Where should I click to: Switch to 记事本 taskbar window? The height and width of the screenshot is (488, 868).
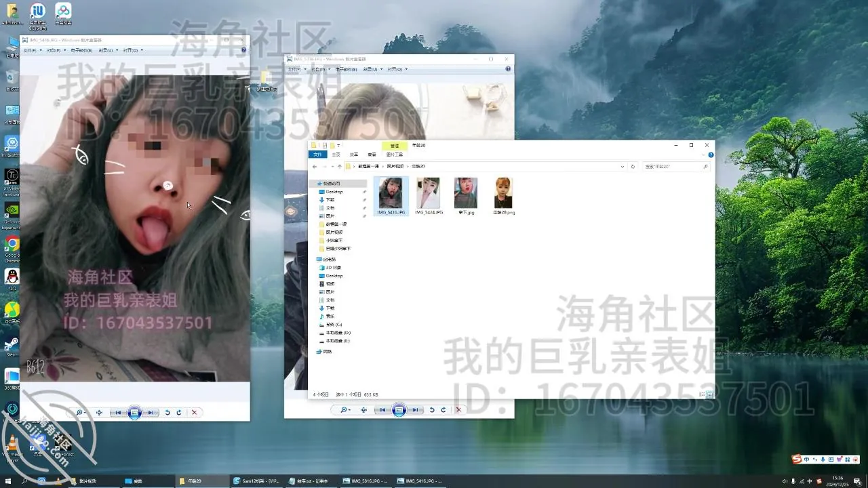click(x=313, y=481)
